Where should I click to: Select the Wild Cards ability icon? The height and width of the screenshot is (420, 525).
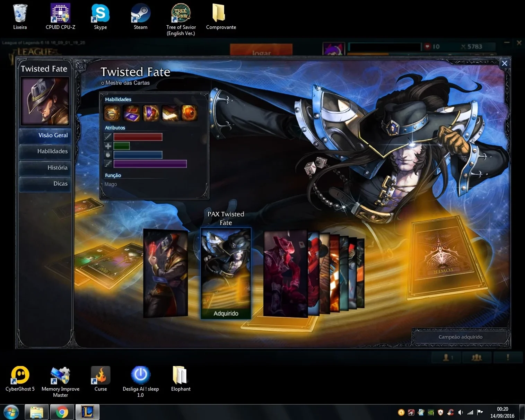point(131,113)
